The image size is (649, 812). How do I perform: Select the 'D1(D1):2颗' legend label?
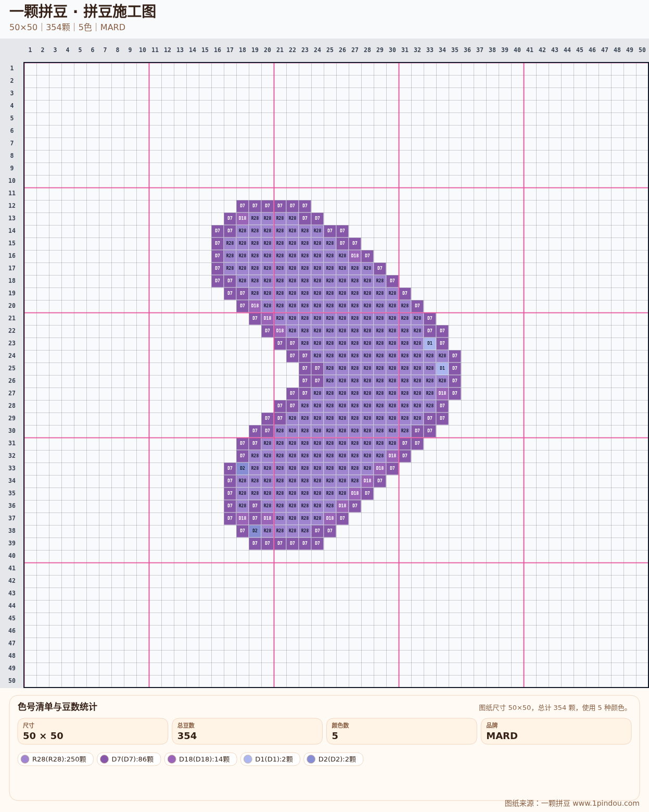pyautogui.click(x=274, y=759)
